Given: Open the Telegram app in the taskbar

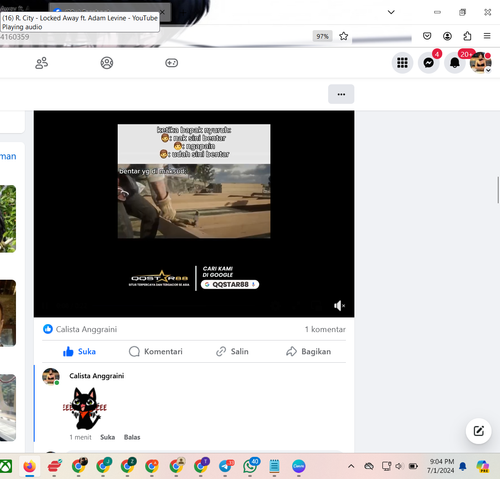Looking at the screenshot, I should 226,466.
